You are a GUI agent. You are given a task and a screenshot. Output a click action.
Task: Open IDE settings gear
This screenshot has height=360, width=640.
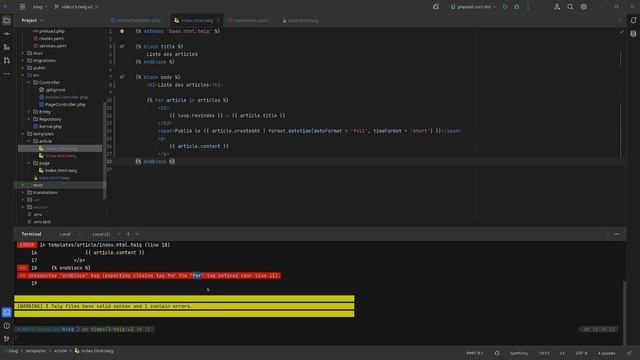(x=584, y=7)
